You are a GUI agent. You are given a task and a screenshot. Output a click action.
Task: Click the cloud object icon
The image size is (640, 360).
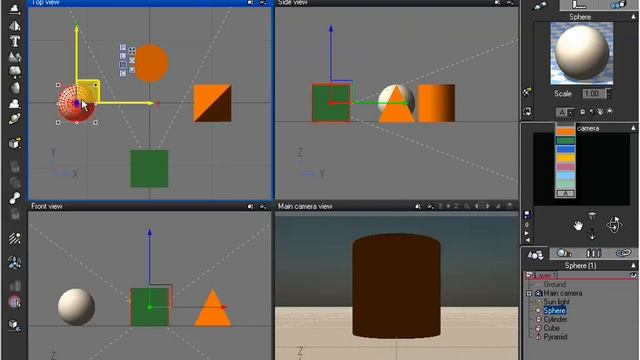pyautogui.click(x=15, y=71)
